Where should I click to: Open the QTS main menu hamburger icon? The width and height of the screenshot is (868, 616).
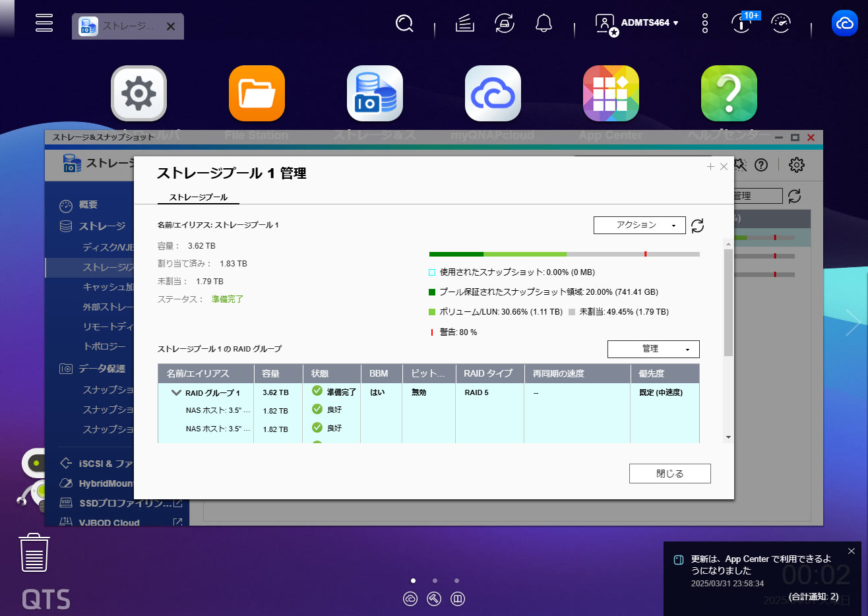coord(44,22)
